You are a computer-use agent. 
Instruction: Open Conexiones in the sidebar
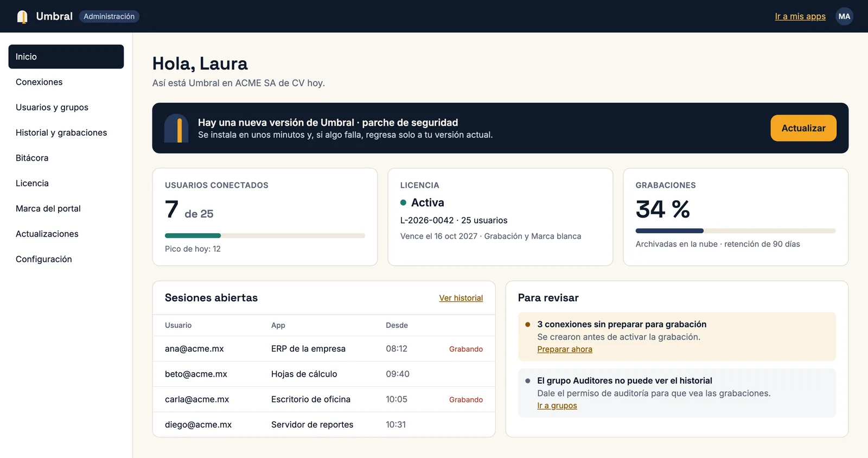[x=66, y=82]
